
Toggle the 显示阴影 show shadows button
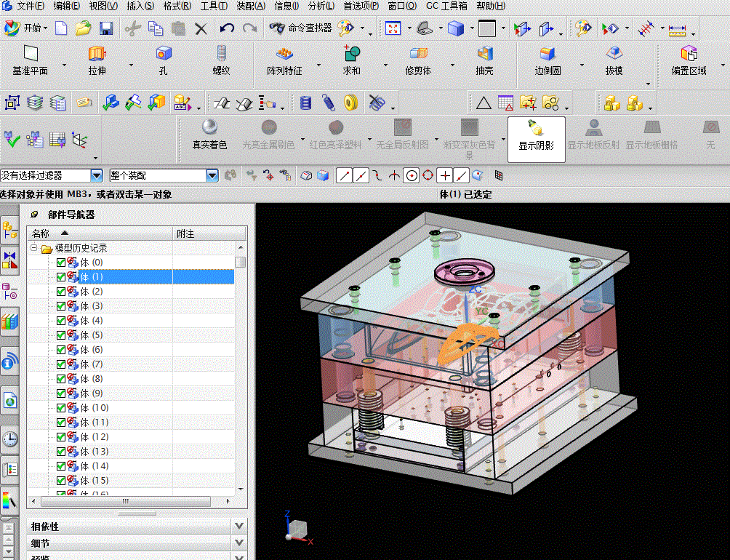coord(537,139)
